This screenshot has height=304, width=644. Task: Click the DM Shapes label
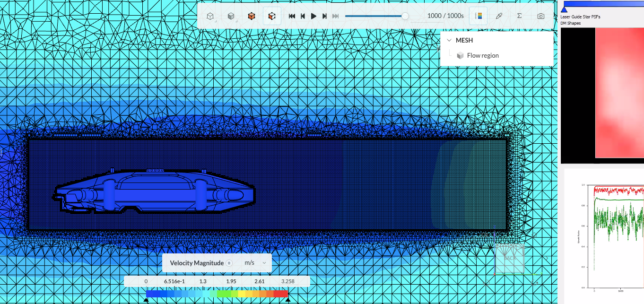[571, 23]
